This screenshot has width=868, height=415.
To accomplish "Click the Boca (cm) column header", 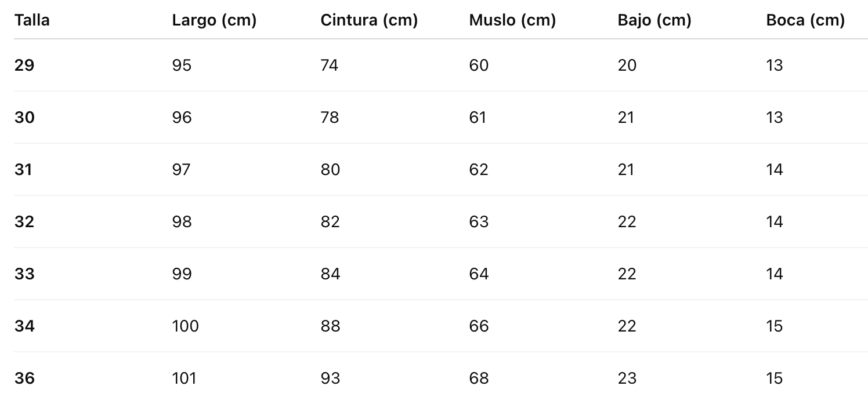I will point(805,20).
